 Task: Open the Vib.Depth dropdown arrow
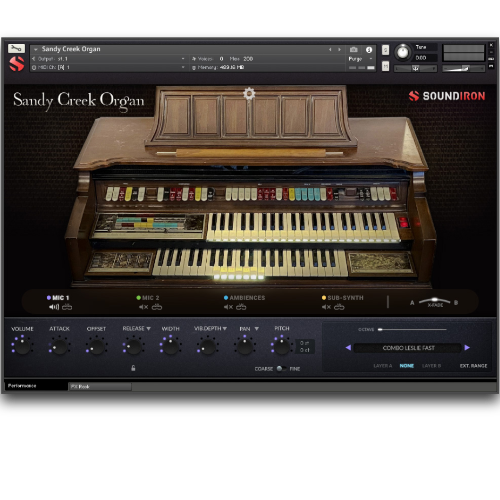click(x=225, y=329)
